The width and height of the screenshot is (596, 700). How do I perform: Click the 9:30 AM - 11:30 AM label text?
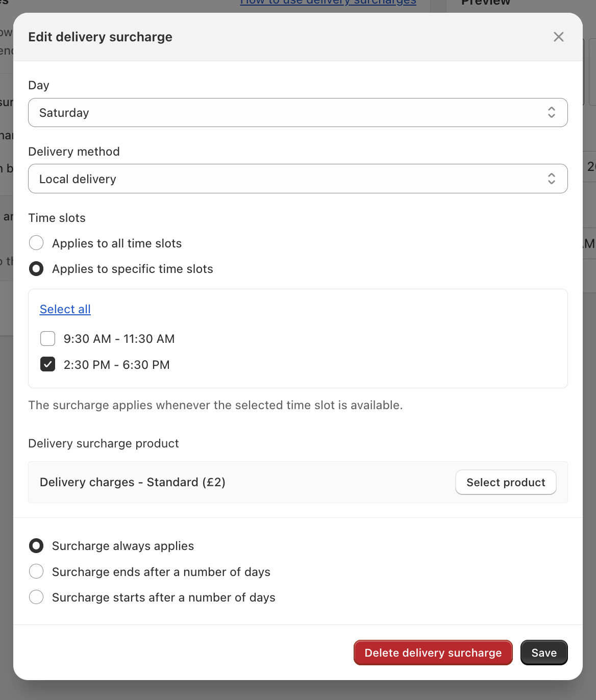119,339
